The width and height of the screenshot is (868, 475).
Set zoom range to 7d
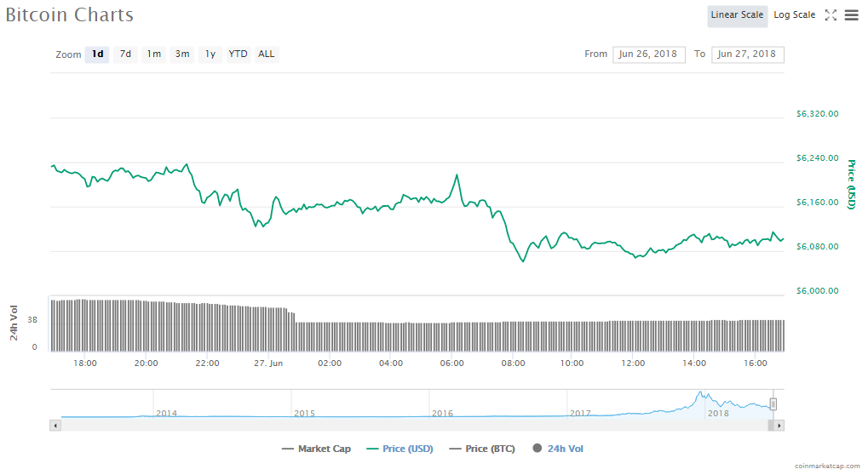pos(125,54)
